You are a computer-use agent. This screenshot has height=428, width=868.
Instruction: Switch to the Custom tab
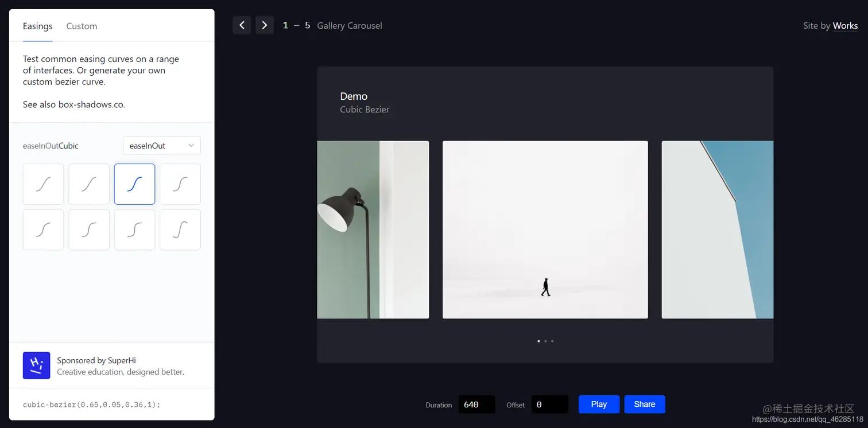point(82,26)
